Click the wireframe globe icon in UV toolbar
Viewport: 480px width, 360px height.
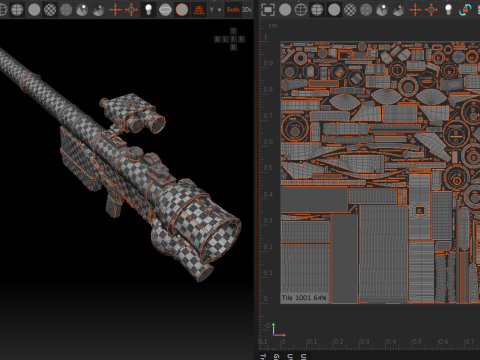tap(301, 10)
